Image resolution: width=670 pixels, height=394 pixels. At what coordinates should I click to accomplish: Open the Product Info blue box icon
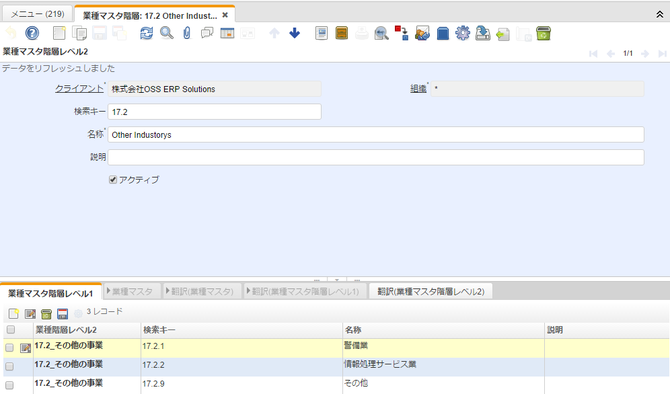click(443, 33)
